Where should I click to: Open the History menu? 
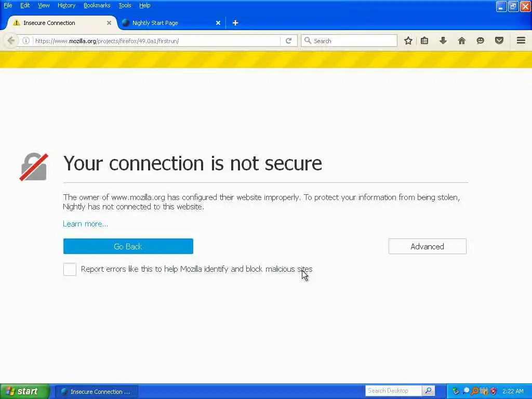click(66, 5)
